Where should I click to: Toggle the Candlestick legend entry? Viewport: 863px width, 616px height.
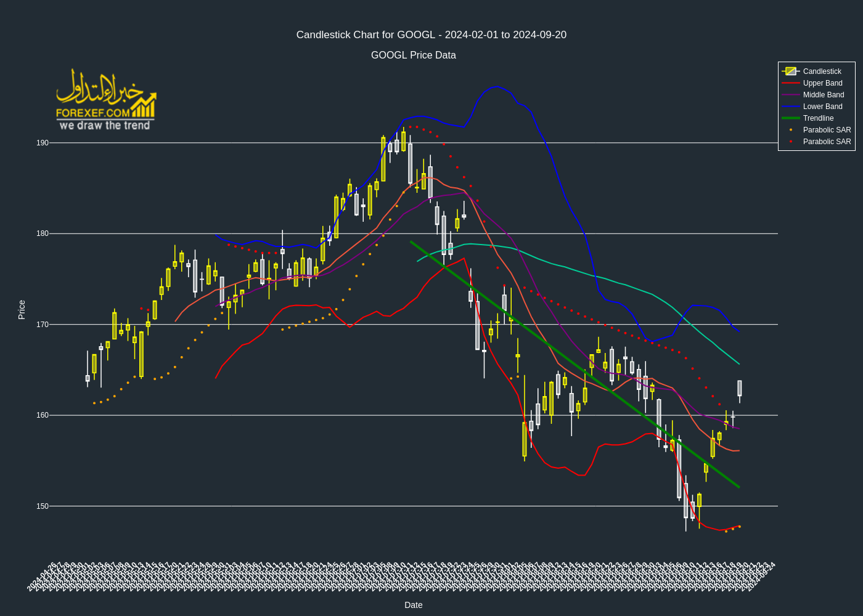click(816, 71)
